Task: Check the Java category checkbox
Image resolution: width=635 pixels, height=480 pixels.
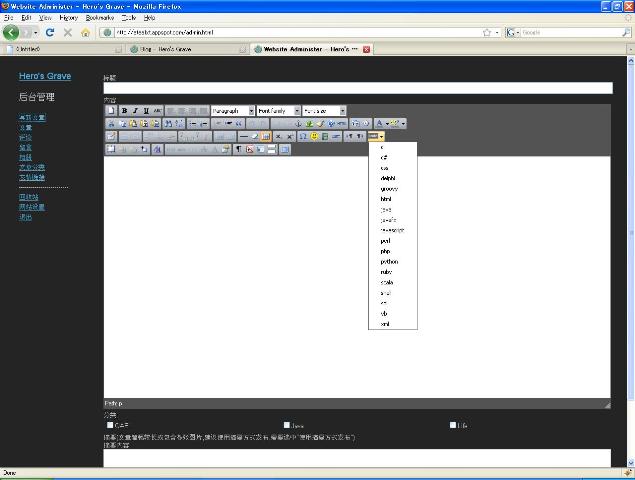Action: [x=287, y=425]
